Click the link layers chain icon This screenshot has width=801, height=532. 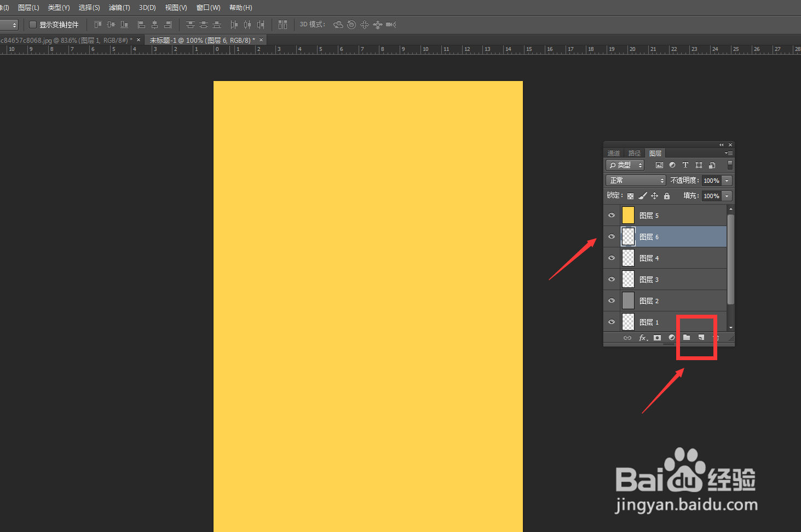click(627, 338)
